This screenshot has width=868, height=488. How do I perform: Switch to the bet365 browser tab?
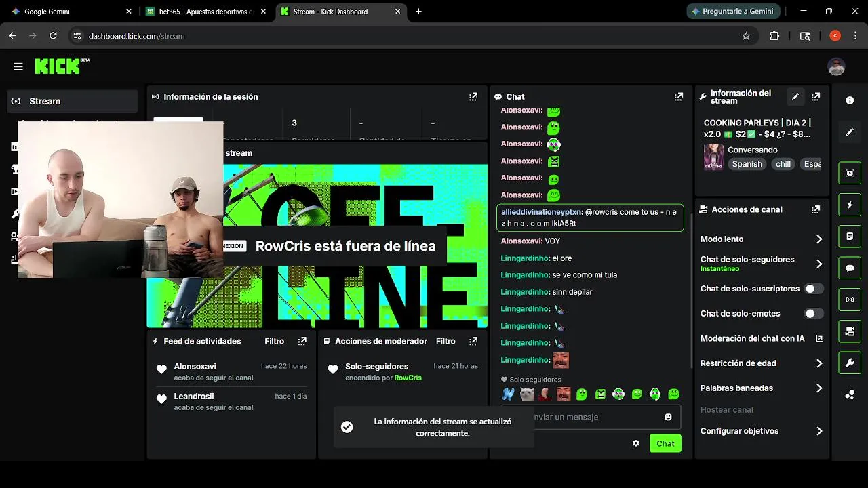point(207,12)
